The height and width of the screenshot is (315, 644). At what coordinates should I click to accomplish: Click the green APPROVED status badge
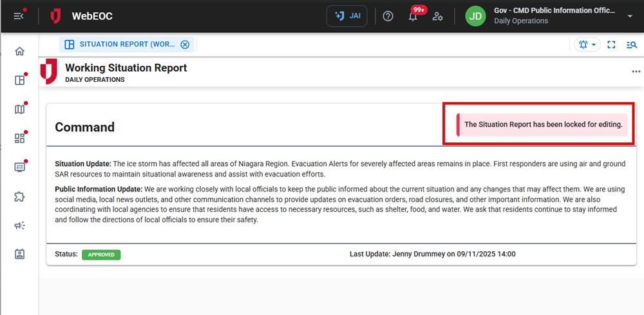[101, 254]
